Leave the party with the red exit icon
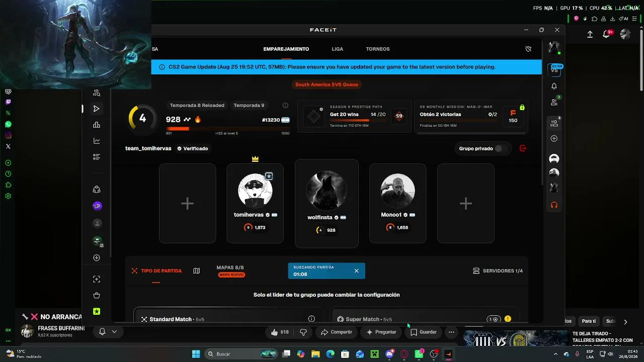Screen dimensions: 644x362 pos(523,148)
